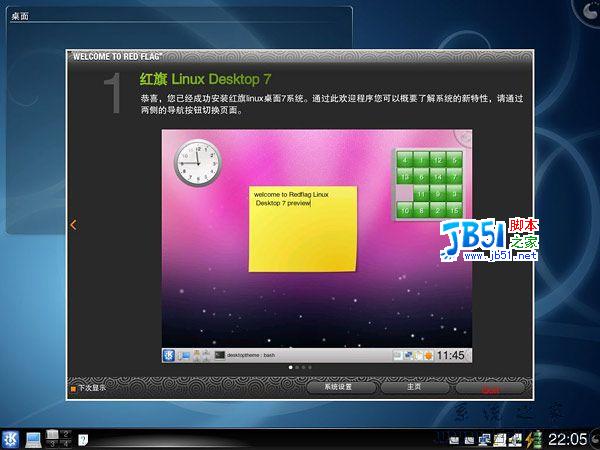The image size is (600, 450).
Task: Toggle the 下次显示 checkbox
Action: (73, 389)
